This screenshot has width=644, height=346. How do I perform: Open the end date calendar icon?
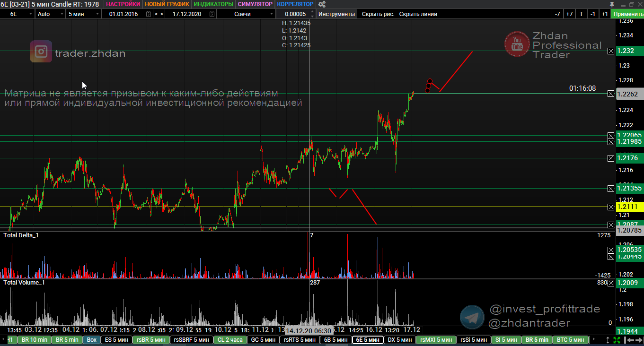click(x=211, y=14)
